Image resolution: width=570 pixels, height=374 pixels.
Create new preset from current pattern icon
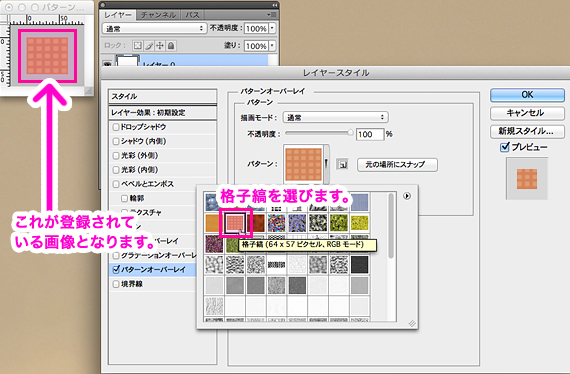tap(342, 164)
